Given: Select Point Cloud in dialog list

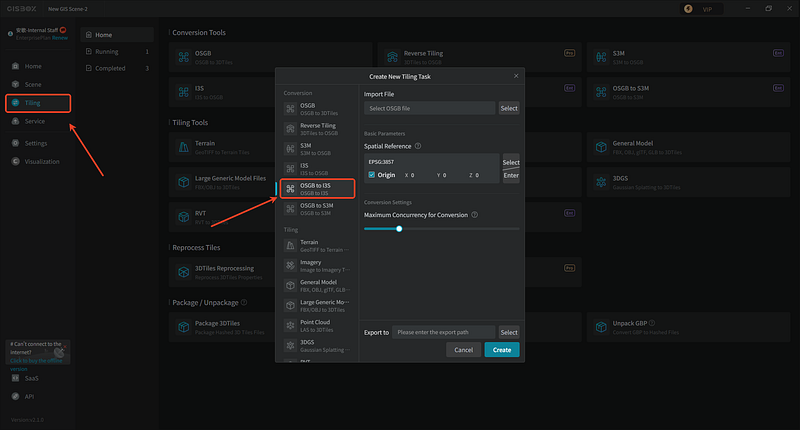Looking at the screenshot, I should pos(317,325).
